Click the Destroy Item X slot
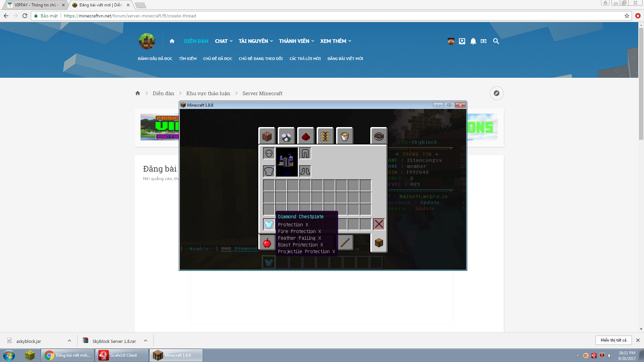Image resolution: width=644 pixels, height=362 pixels. click(x=379, y=224)
